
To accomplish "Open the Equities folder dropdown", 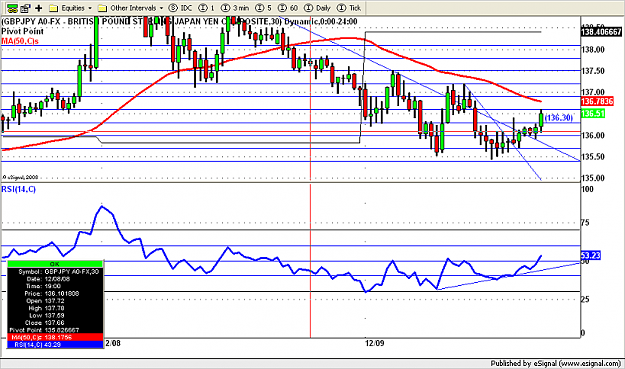I will [71, 8].
